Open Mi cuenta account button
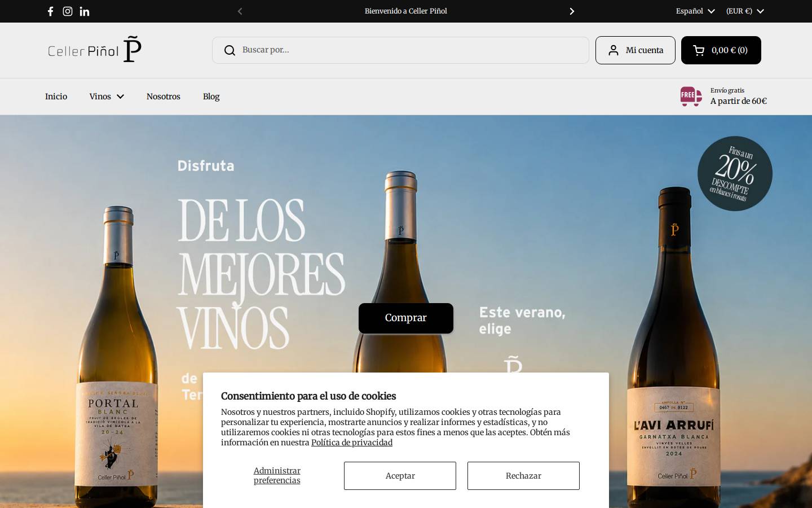 [636, 50]
